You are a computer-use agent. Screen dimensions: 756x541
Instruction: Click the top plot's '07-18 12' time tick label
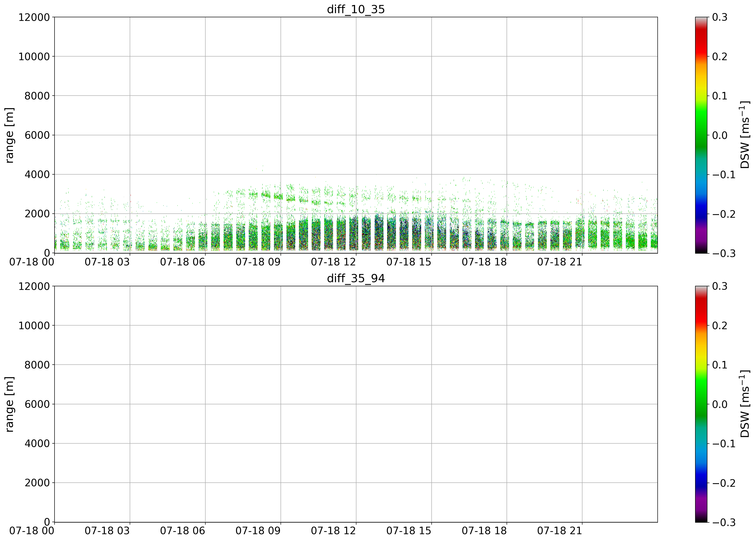(x=333, y=262)
